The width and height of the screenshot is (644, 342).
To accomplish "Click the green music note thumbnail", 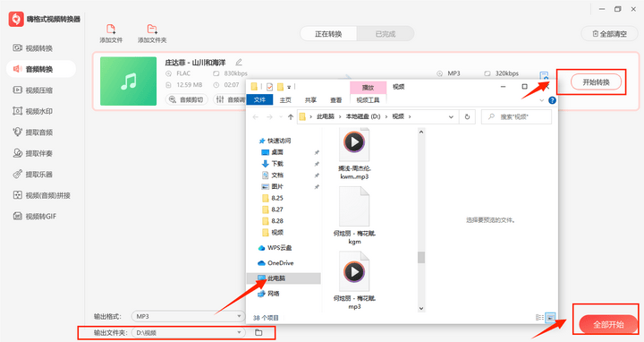I will 129,81.
